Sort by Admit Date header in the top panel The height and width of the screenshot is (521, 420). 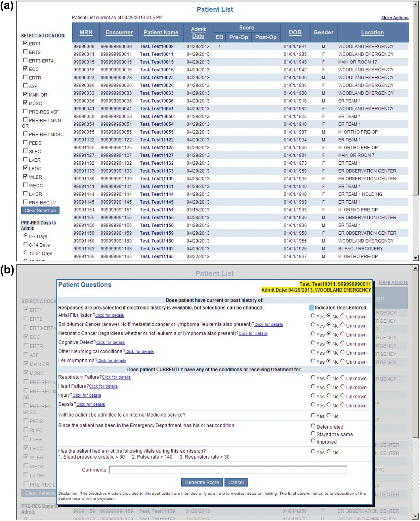[198, 32]
